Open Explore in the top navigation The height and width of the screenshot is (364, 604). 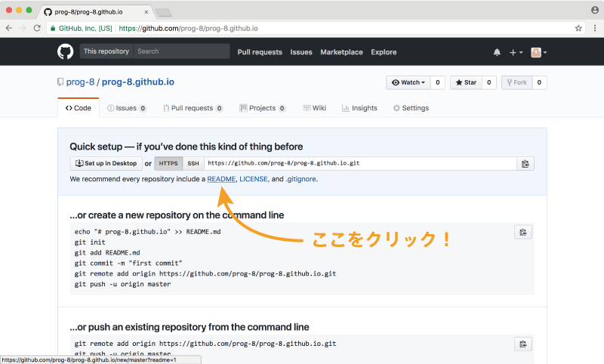pyautogui.click(x=384, y=52)
